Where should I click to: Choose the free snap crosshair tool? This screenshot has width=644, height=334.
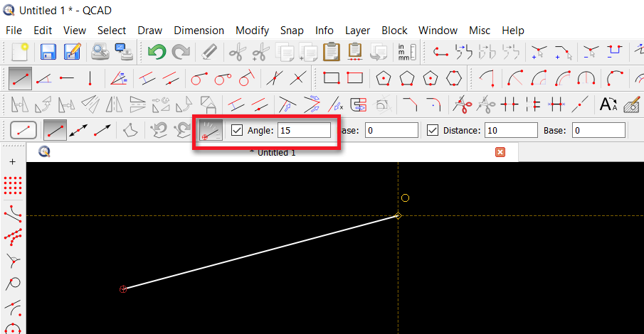pyautogui.click(x=12, y=162)
